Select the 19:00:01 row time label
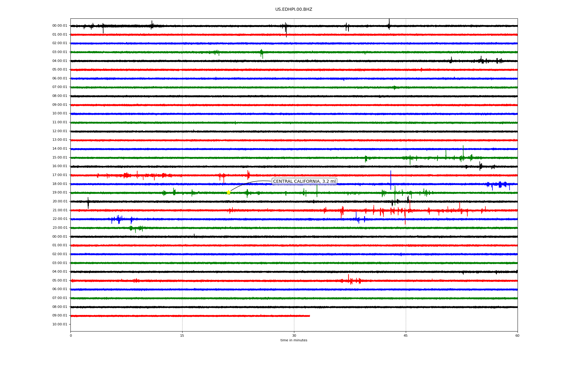 tap(60, 193)
